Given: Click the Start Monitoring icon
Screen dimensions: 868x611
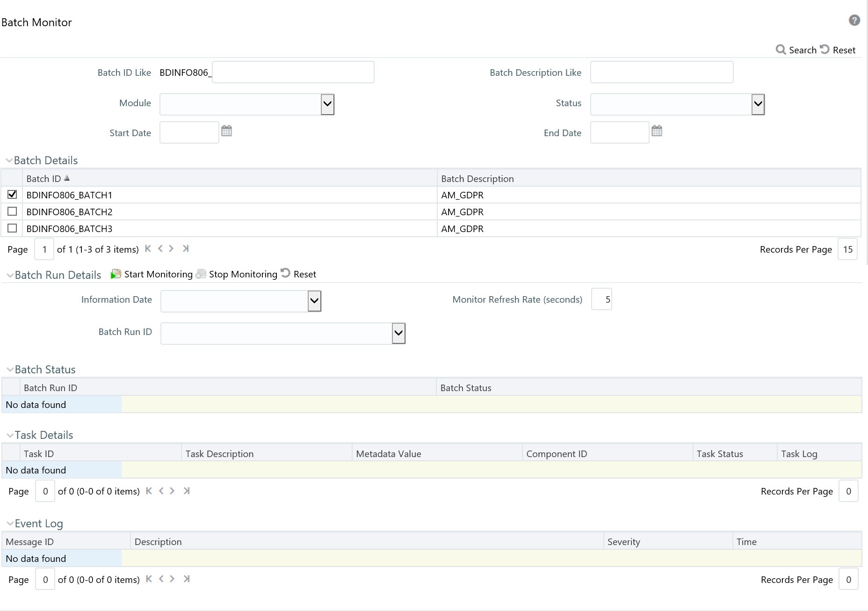Looking at the screenshot, I should click(x=116, y=274).
